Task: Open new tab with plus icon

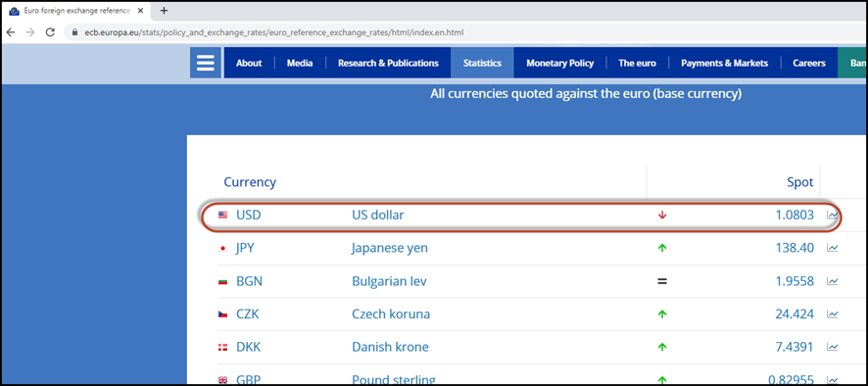Action: (164, 11)
